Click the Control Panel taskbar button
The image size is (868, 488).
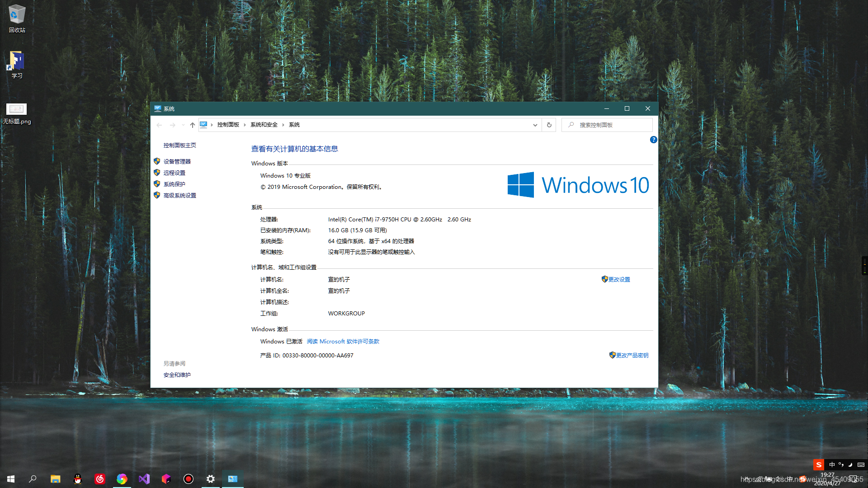(233, 479)
